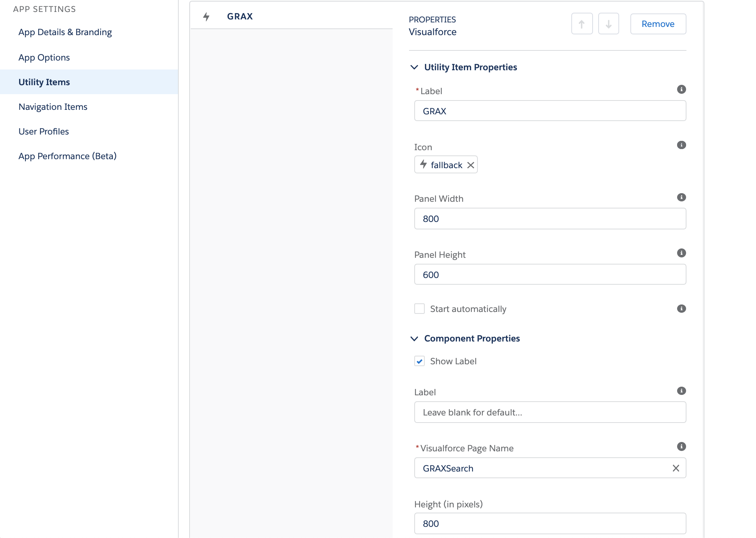Enable the Start automatically checkbox
Screen dimensions: 756x538
420,309
